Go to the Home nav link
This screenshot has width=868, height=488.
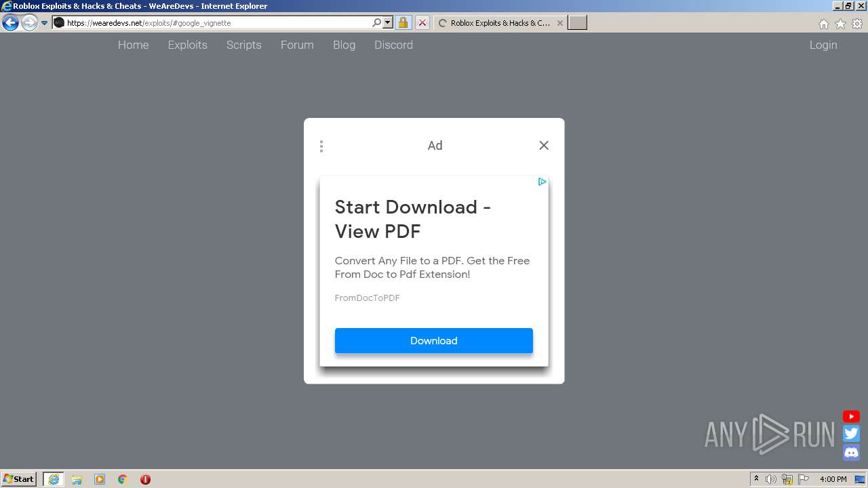point(133,45)
